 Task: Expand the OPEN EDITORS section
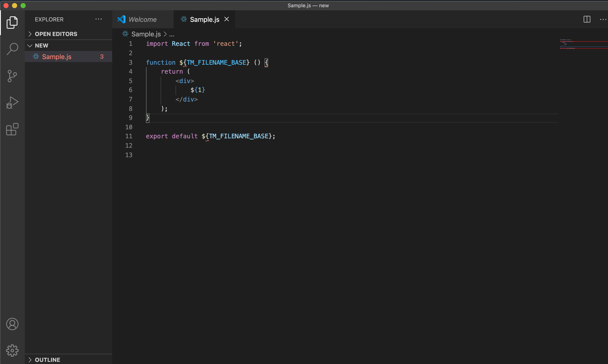point(56,34)
